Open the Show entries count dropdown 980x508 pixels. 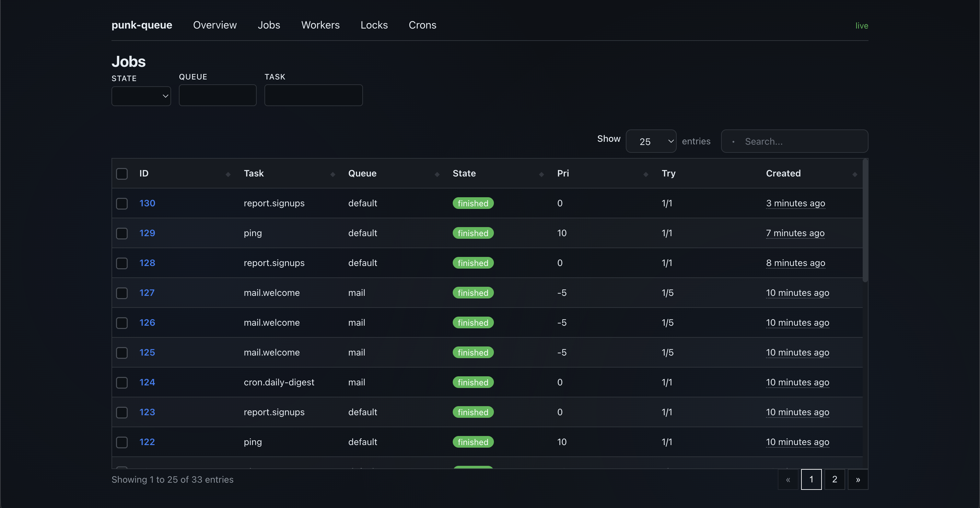click(x=651, y=141)
